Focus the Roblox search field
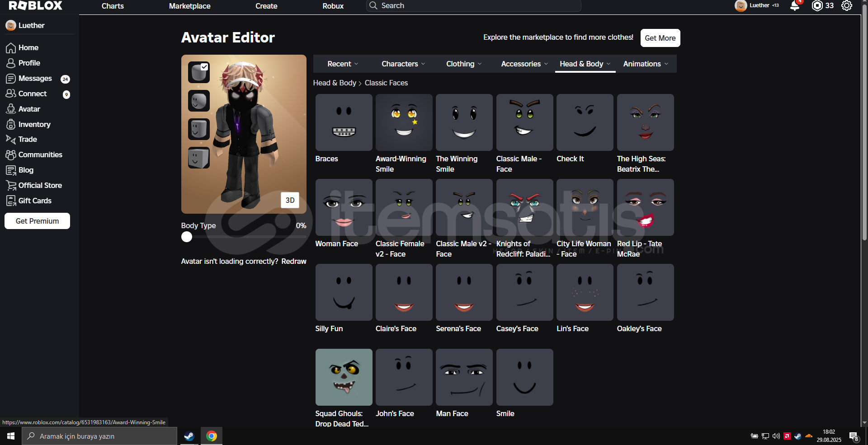Viewport: 868px width, 445px height. point(473,5)
